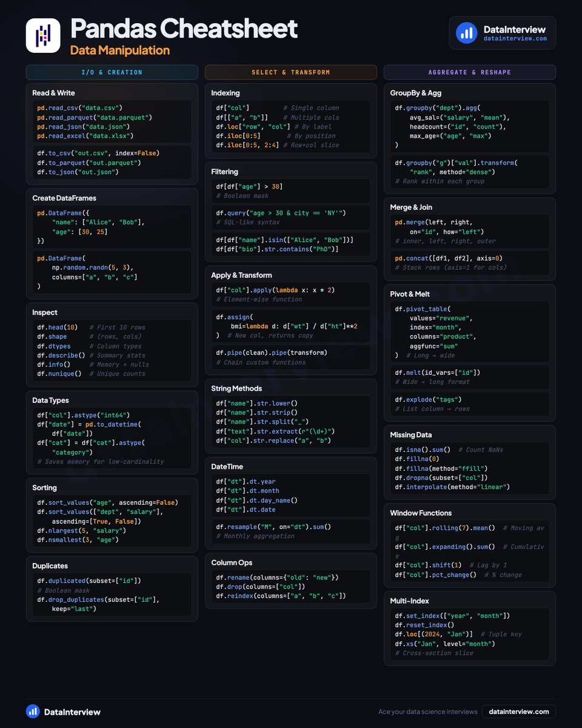Image resolution: width=582 pixels, height=728 pixels.
Task: Click the Column Ops card heading
Action: click(x=232, y=562)
